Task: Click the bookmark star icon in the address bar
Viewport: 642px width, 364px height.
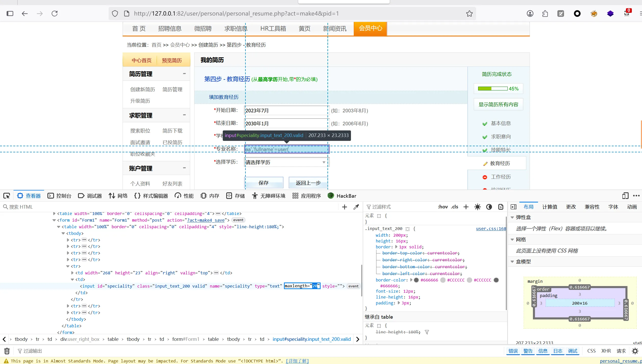Action: [x=469, y=14]
